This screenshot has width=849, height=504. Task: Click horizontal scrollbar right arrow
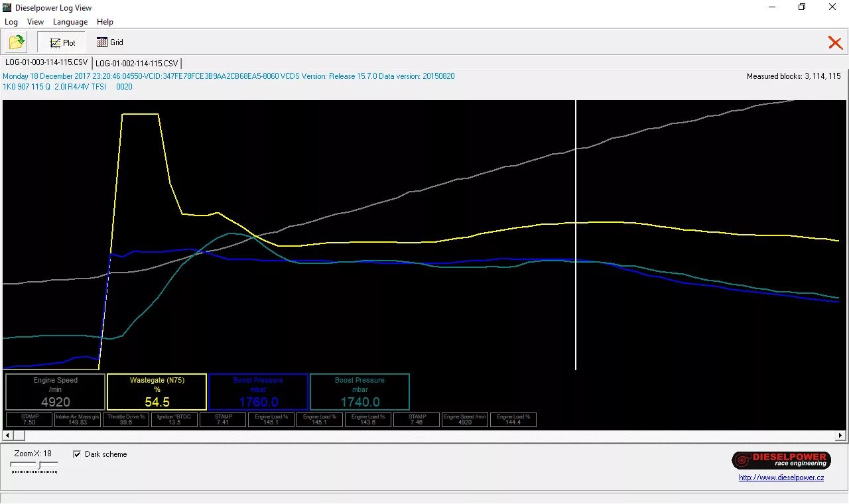pos(841,436)
